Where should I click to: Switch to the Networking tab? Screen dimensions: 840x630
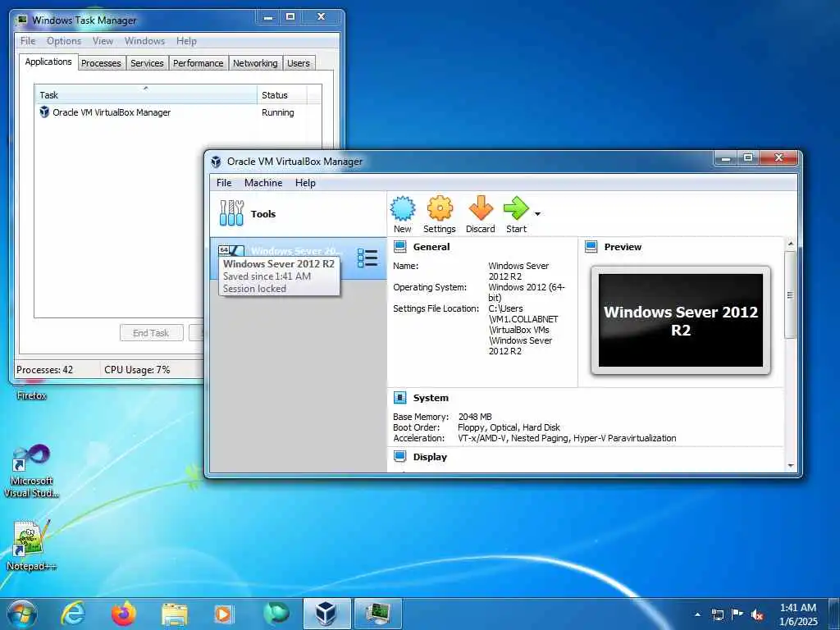pos(255,62)
